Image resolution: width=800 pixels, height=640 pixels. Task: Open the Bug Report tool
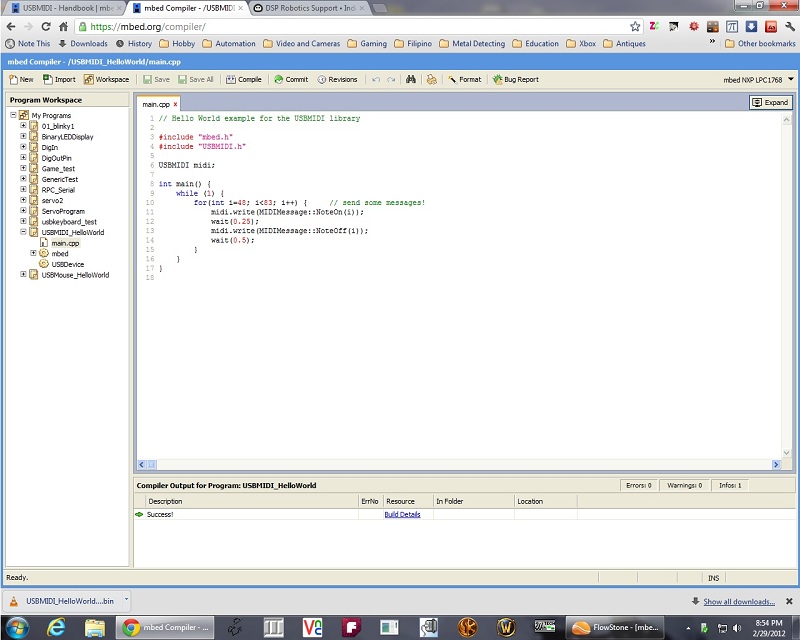tap(515, 79)
